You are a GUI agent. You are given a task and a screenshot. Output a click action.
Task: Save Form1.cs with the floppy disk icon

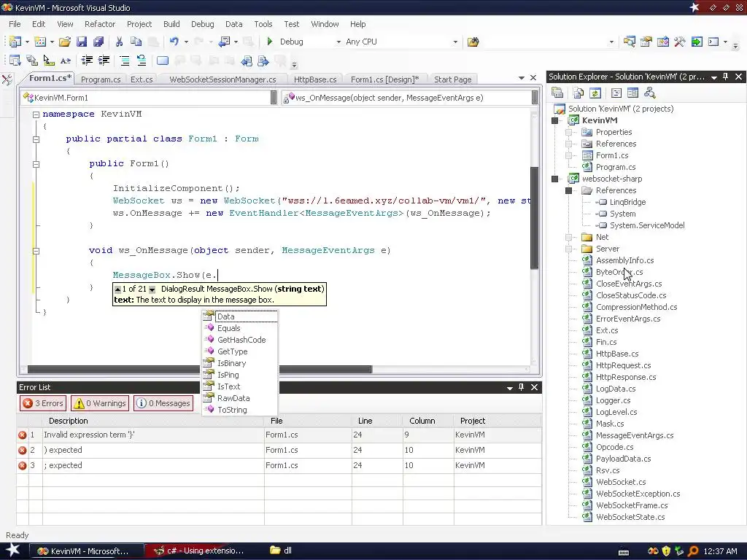tap(82, 42)
